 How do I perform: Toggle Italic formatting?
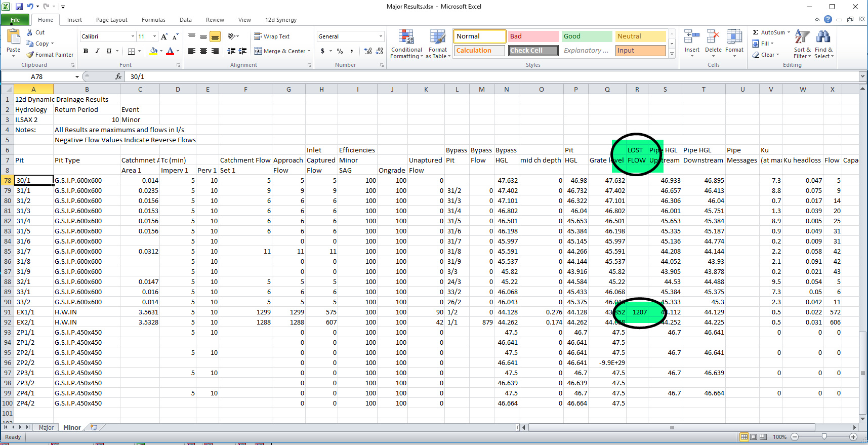pyautogui.click(x=97, y=51)
